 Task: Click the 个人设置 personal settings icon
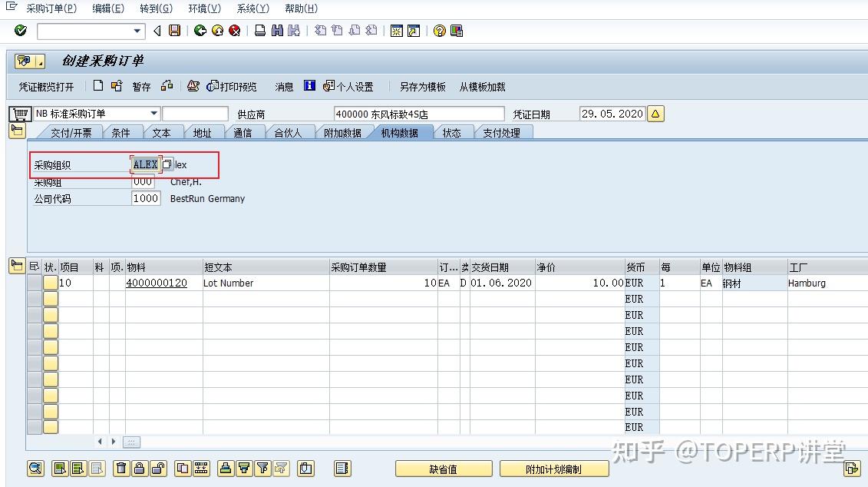point(328,86)
